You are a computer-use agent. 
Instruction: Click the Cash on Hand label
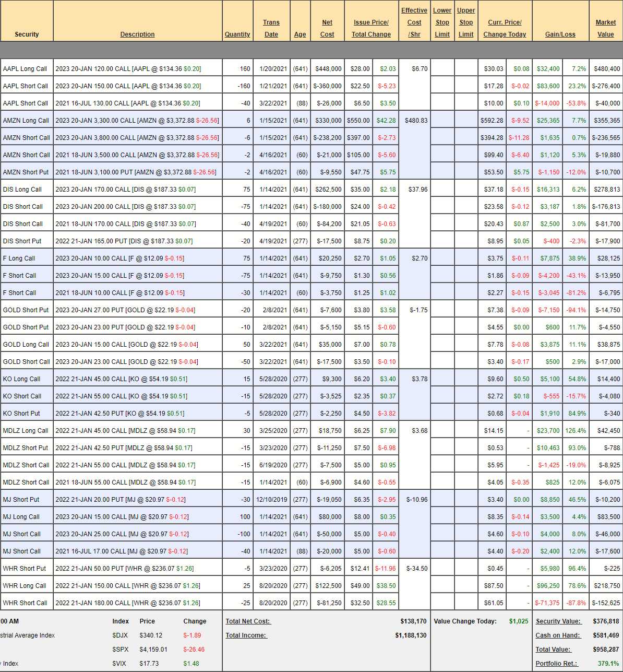point(558,635)
